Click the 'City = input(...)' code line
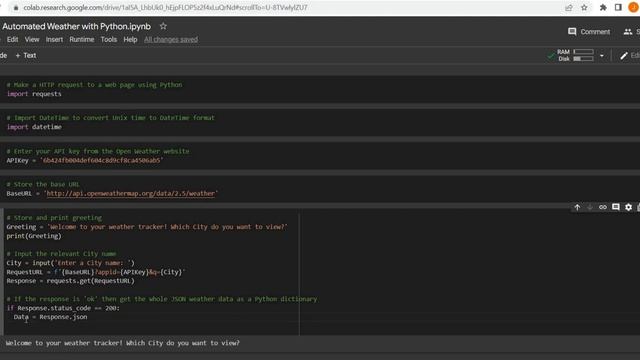This screenshot has width=640, height=360. (70, 263)
